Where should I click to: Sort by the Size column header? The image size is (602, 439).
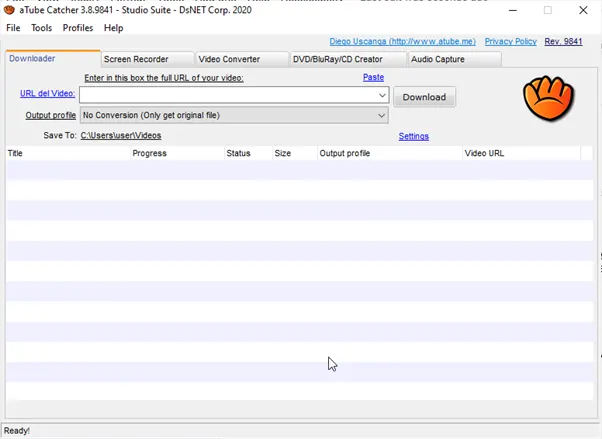[295, 153]
